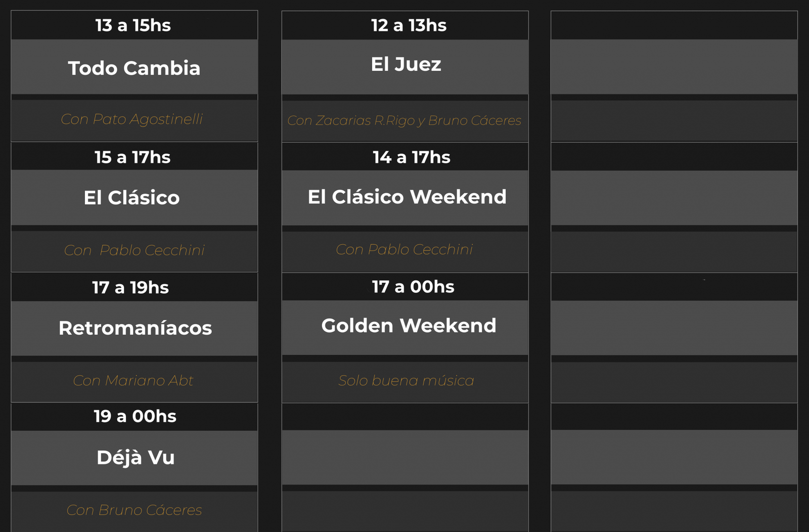Viewport: 809px width, 532px height.
Task: Select the 15 a 17hs time header
Action: click(132, 157)
